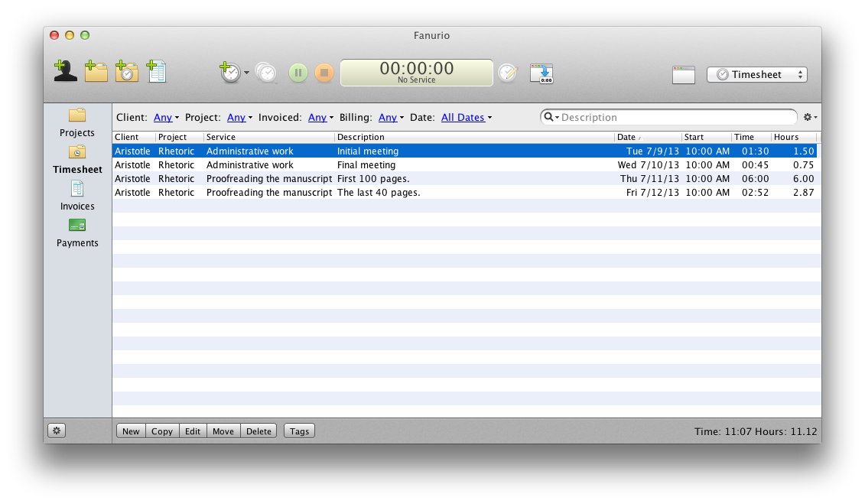Image resolution: width=865 pixels, height=504 pixels.
Task: Click the Copy button
Action: (162, 431)
